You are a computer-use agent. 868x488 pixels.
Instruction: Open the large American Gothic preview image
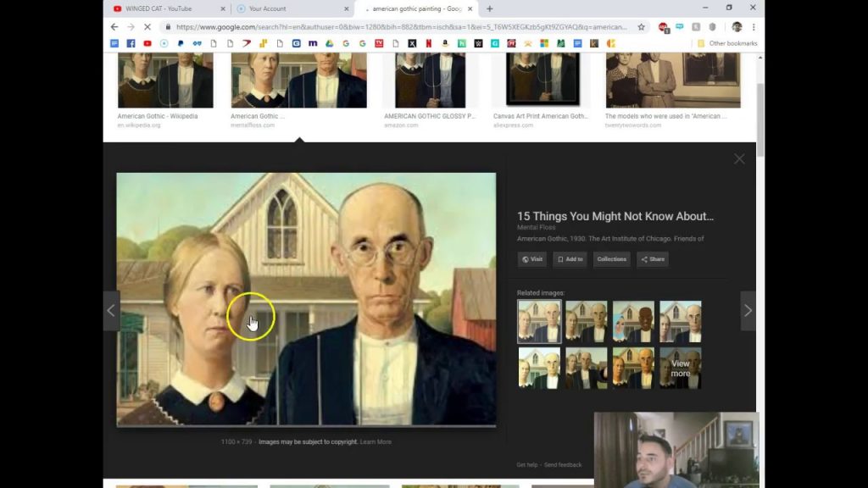pos(306,299)
